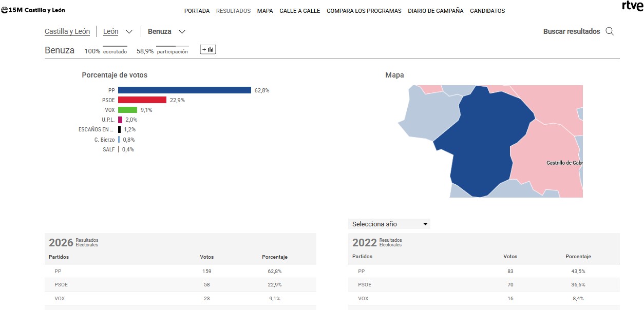Click the search magnifier icon
The width and height of the screenshot is (644, 310).
(610, 31)
